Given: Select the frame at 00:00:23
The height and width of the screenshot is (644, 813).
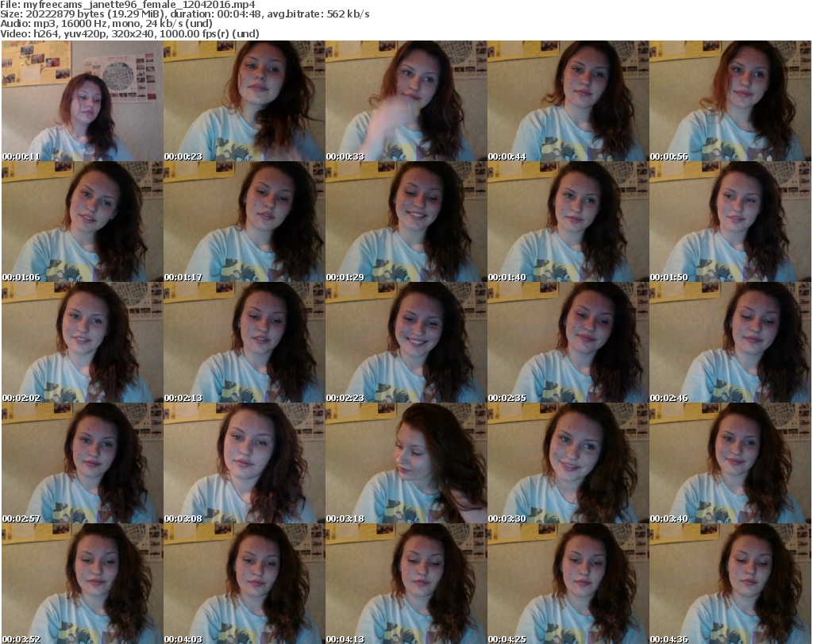Looking at the screenshot, I should 244,101.
